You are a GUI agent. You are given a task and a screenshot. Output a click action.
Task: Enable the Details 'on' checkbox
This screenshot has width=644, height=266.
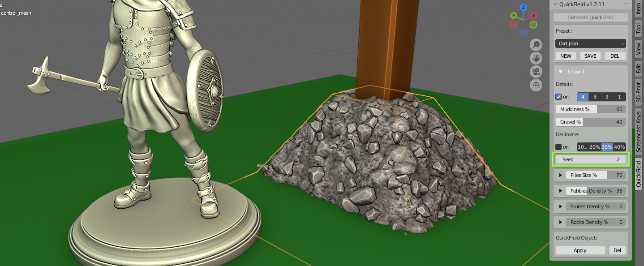(558, 97)
